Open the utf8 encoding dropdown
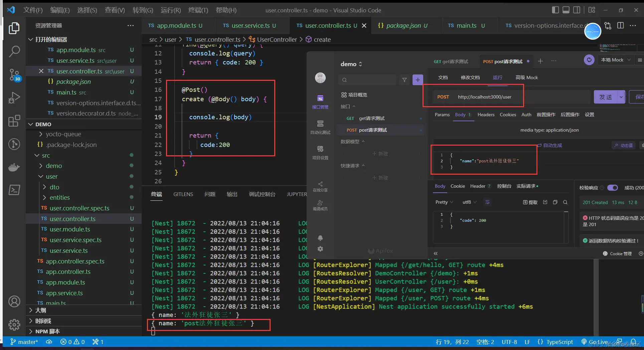 tap(469, 202)
